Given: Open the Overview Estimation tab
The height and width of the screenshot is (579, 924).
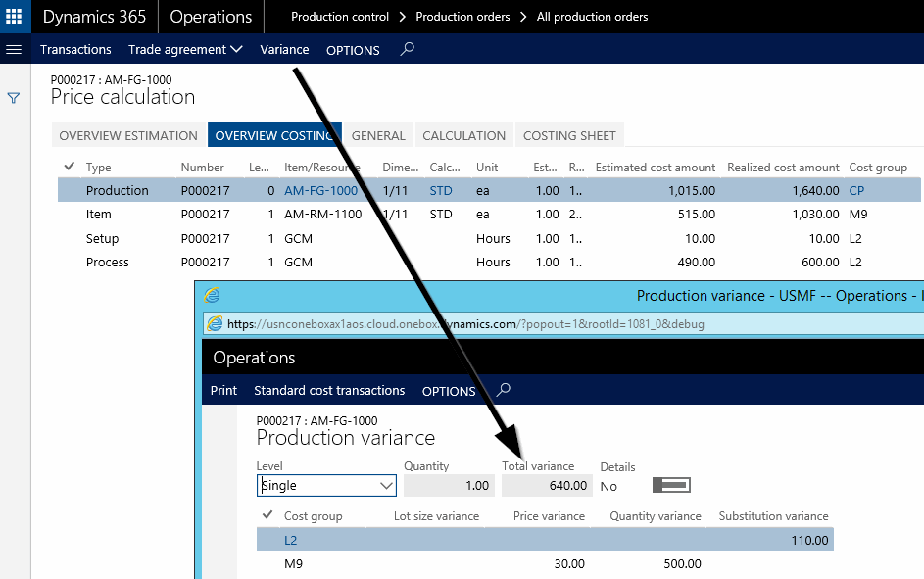Looking at the screenshot, I should click(x=128, y=135).
